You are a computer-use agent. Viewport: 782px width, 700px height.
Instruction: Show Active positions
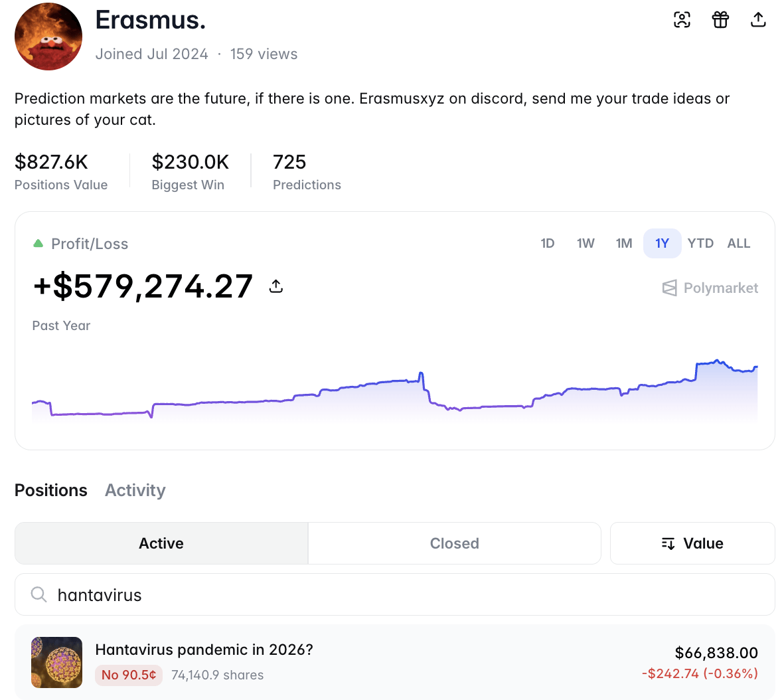point(161,543)
